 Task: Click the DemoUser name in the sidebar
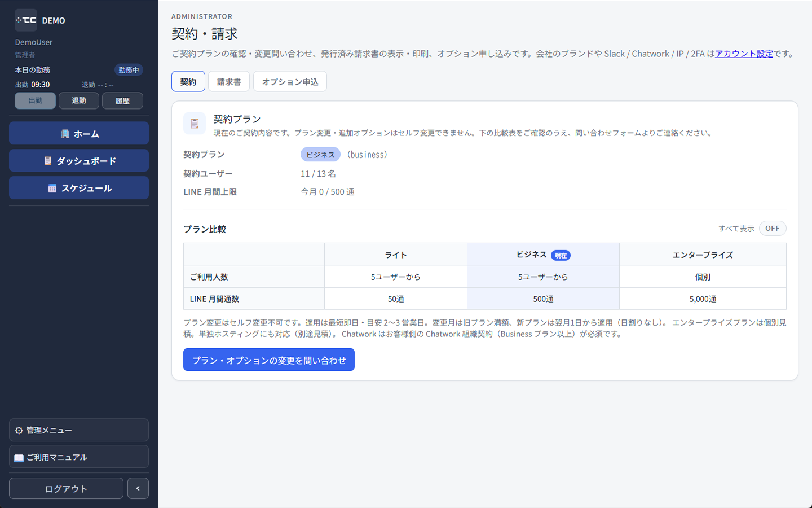pyautogui.click(x=34, y=42)
